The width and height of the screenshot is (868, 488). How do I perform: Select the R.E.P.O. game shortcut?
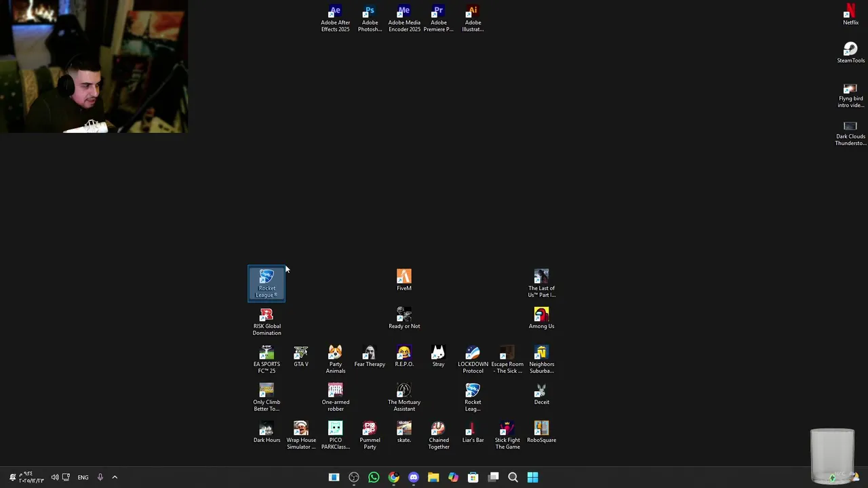pos(404,357)
